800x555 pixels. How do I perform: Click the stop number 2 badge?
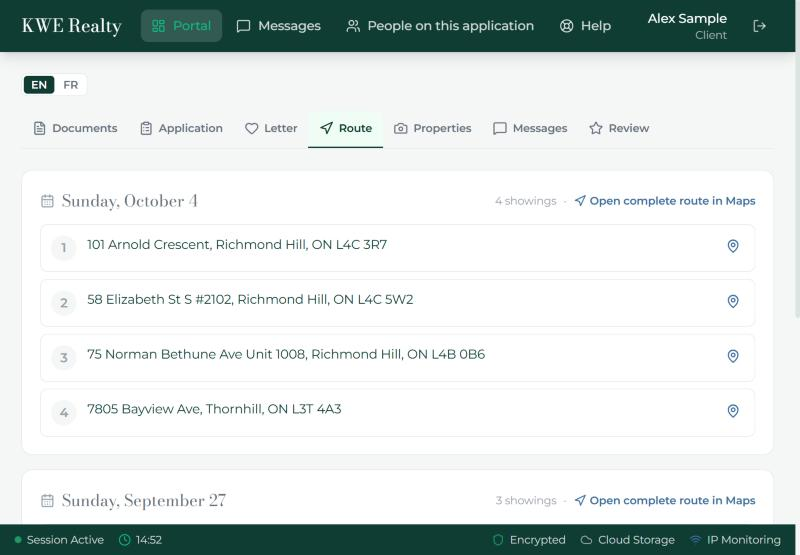(64, 303)
